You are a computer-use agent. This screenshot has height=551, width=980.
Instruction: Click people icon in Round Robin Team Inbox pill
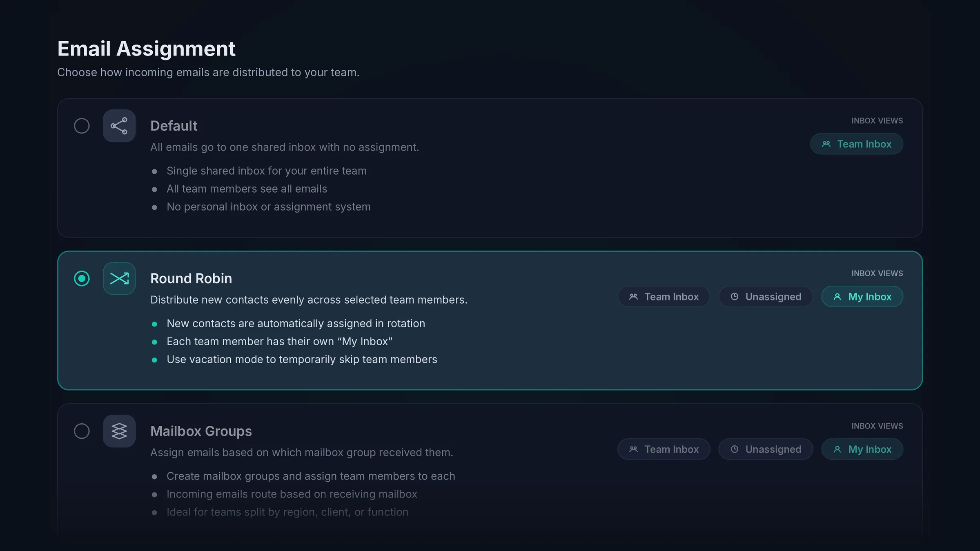pyautogui.click(x=634, y=297)
